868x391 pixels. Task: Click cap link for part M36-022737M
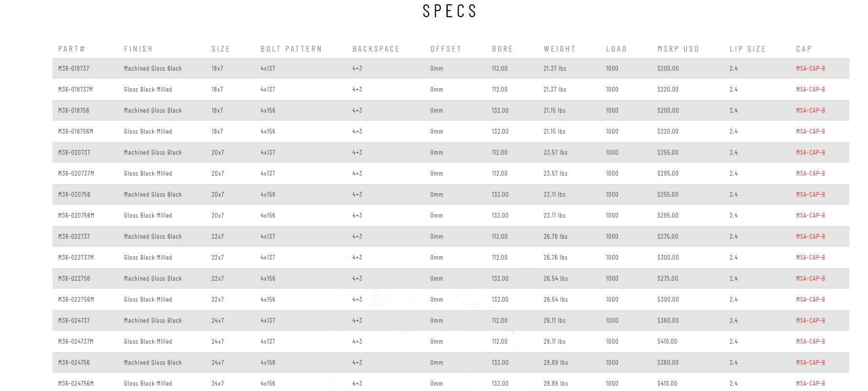pyautogui.click(x=810, y=257)
